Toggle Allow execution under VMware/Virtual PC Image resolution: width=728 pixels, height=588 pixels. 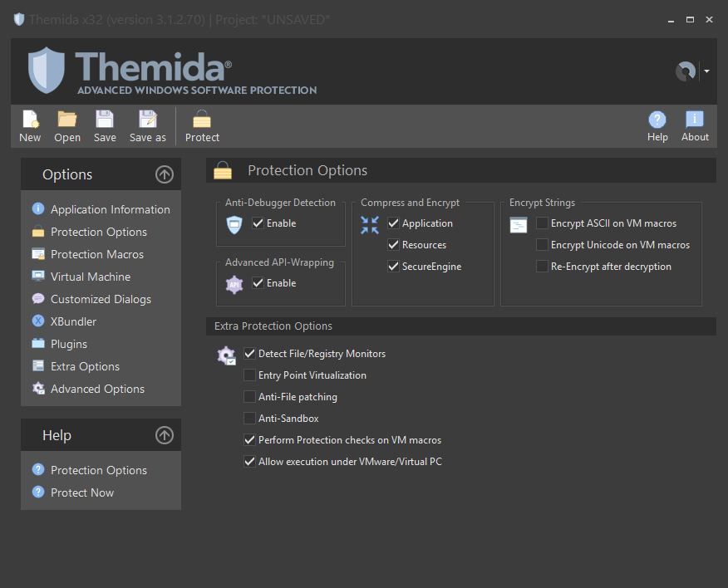[x=249, y=461]
